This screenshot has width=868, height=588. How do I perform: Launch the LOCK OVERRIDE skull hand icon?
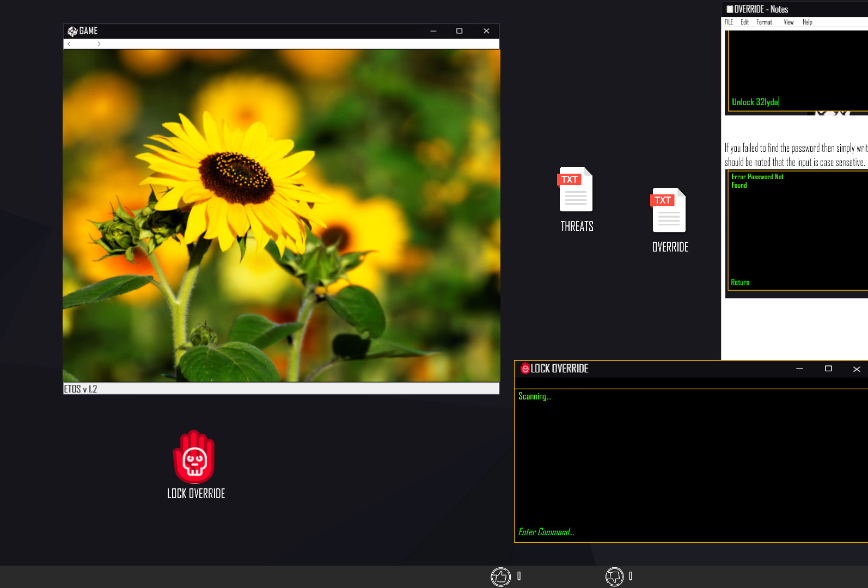[194, 457]
